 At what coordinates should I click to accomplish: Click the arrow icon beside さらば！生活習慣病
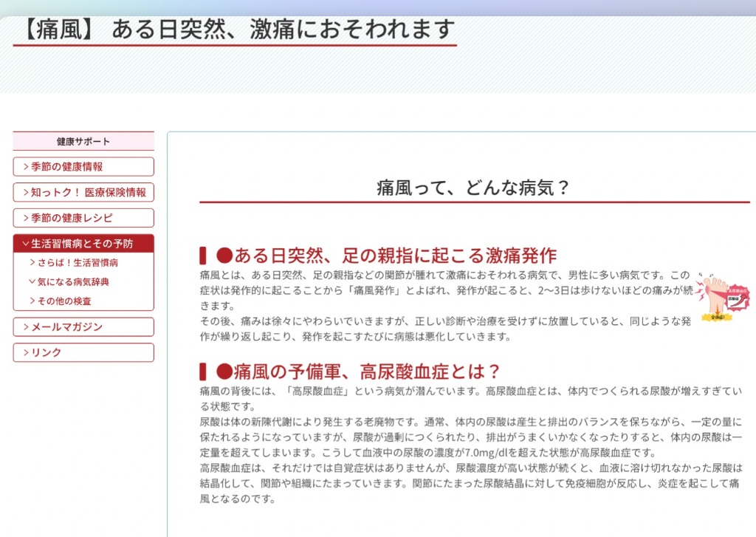tap(32, 262)
